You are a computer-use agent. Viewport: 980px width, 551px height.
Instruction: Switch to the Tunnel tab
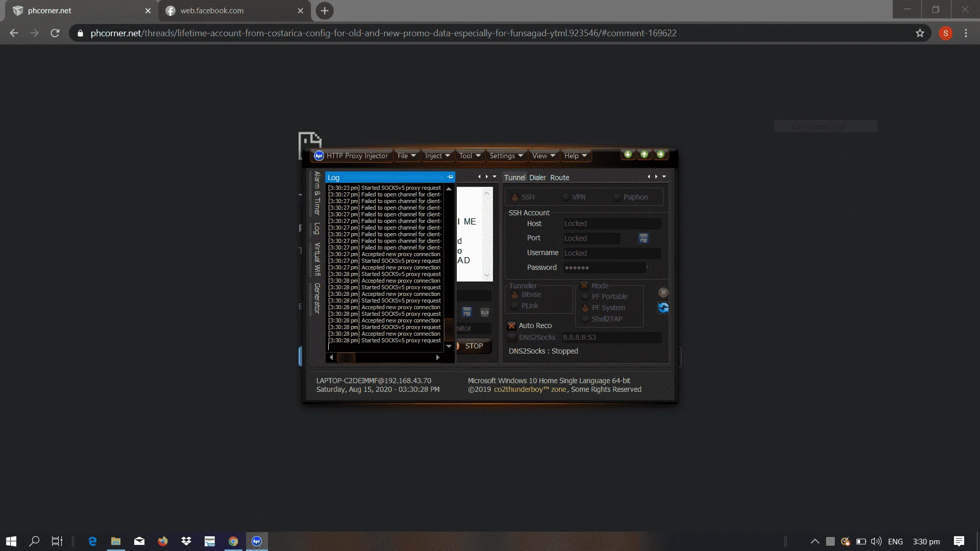click(x=514, y=178)
